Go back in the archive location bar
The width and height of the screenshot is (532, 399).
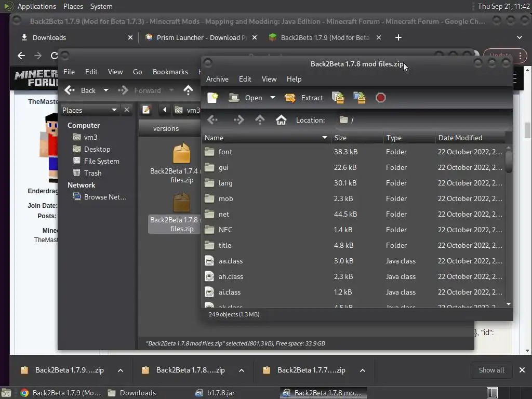click(212, 120)
